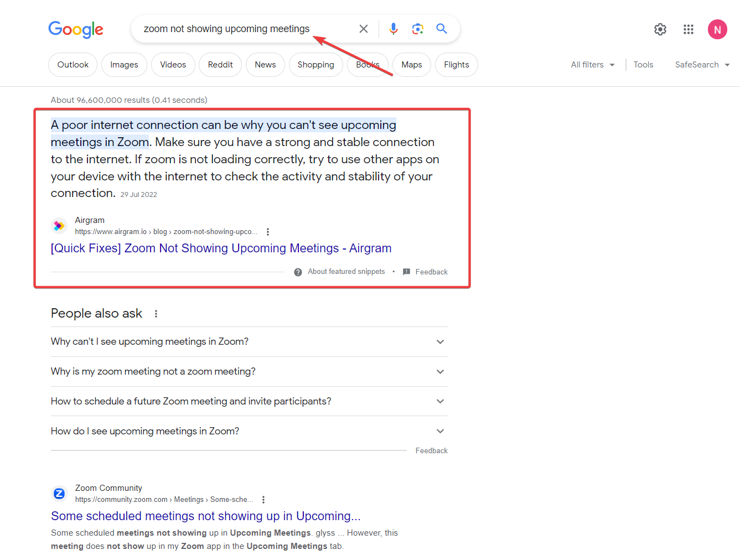Switch to Videos results

click(x=173, y=65)
